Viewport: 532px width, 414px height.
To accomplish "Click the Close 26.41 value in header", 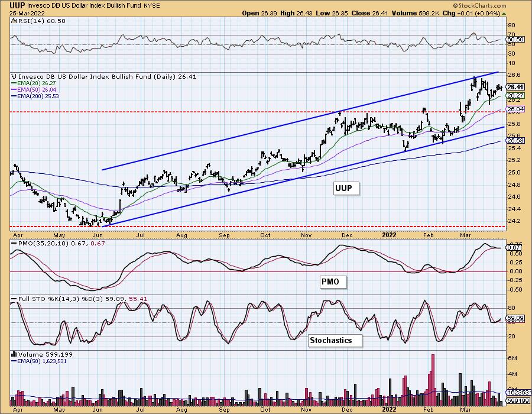I will 369,13.
